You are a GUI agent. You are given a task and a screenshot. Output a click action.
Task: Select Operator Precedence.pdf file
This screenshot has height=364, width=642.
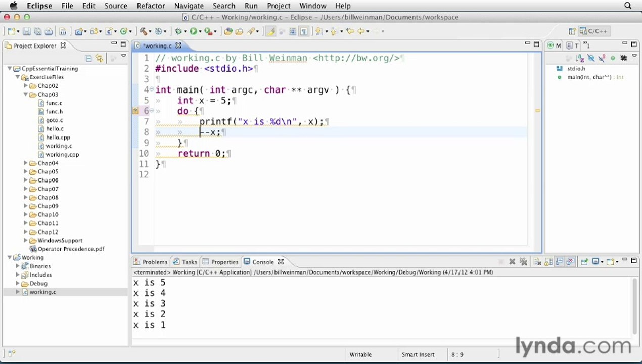coord(71,249)
